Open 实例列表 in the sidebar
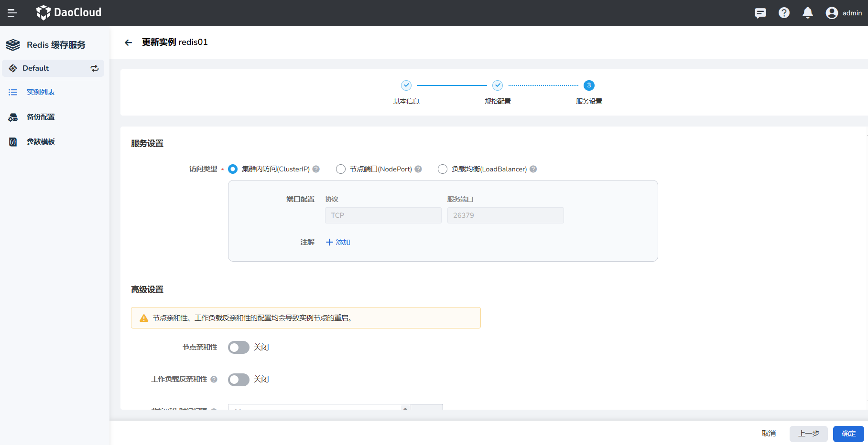 pyautogui.click(x=41, y=92)
